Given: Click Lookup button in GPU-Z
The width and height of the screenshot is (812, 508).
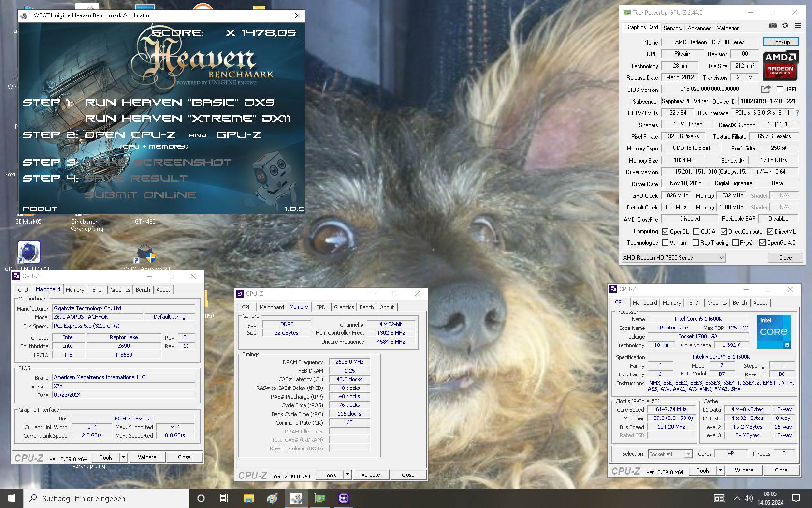Looking at the screenshot, I should (x=781, y=42).
